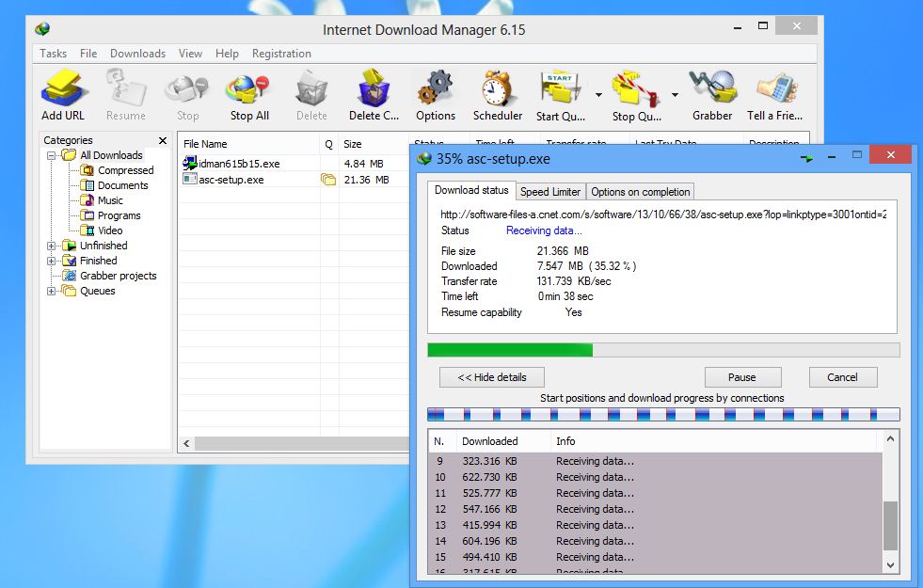The image size is (923, 588).
Task: Click the Stop Queue toolbar icon
Action: 635,88
